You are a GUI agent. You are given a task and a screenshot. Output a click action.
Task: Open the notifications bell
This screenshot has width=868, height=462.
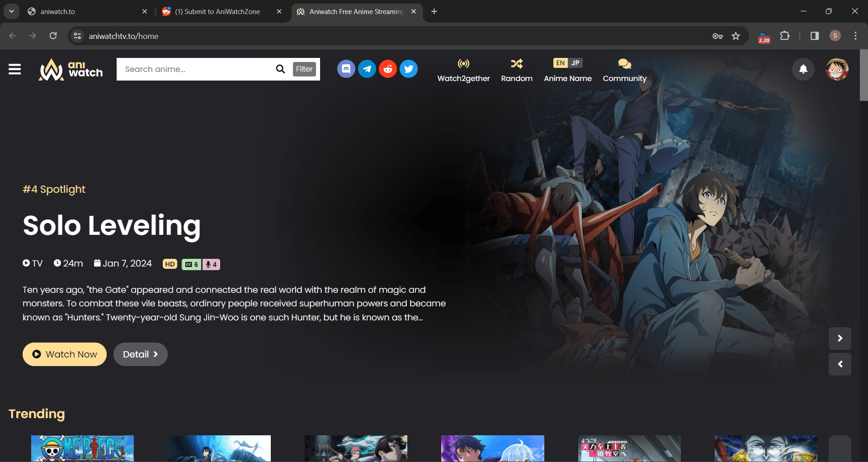click(803, 69)
